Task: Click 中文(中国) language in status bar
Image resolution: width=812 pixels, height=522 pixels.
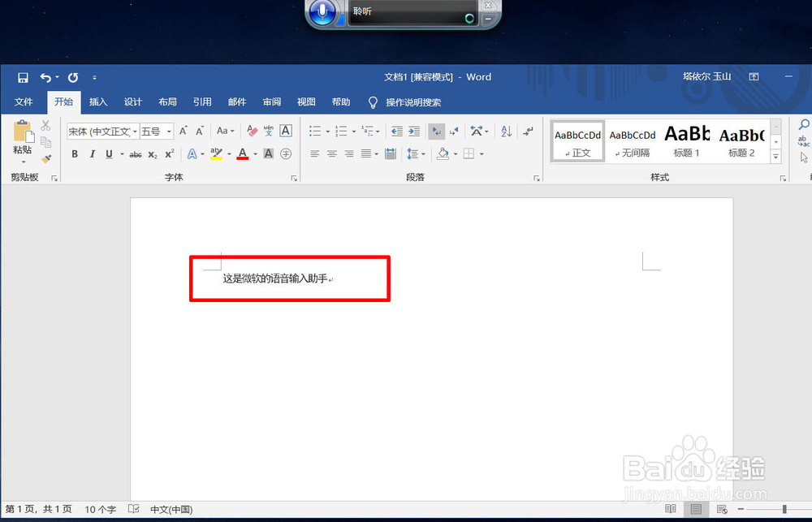Action: [171, 510]
